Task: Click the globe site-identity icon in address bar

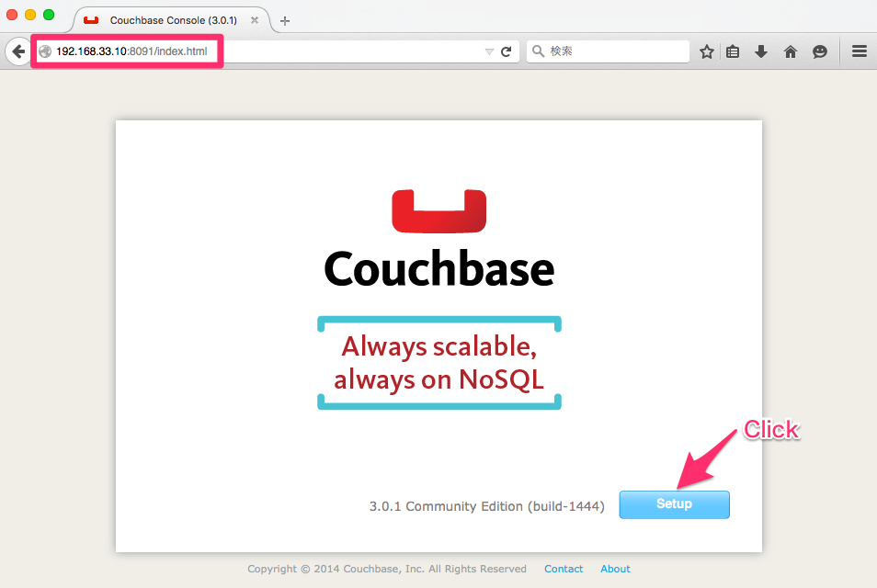Action: 45,51
